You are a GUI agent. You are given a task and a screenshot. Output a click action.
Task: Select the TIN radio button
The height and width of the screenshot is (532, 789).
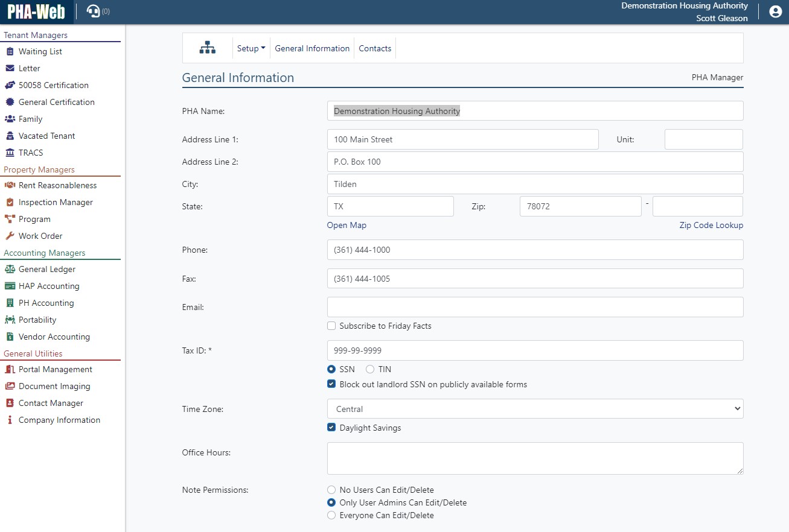370,369
